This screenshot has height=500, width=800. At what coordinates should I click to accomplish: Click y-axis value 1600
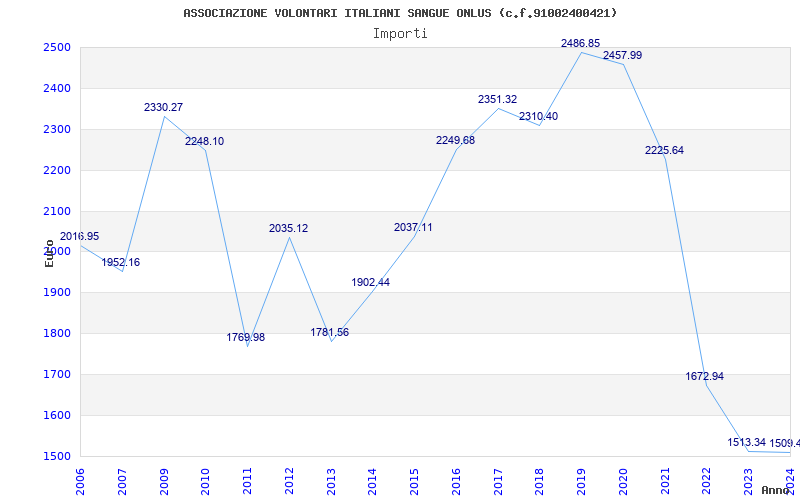point(57,415)
